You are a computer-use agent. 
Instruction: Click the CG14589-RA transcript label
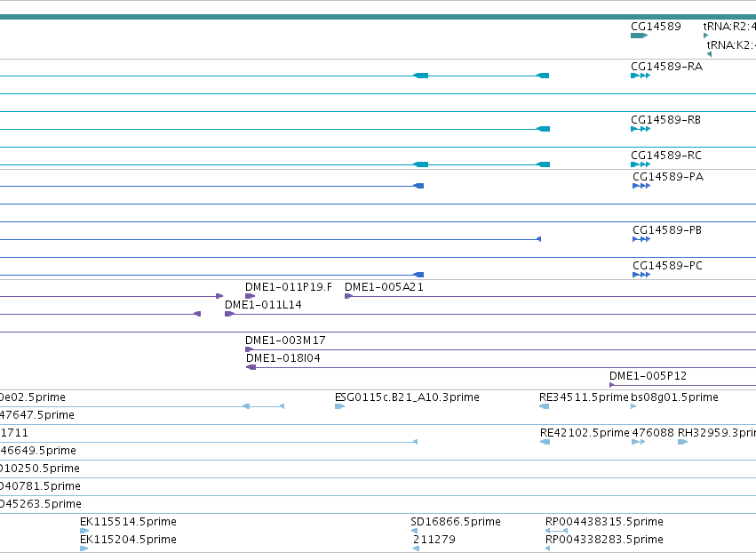tap(666, 66)
